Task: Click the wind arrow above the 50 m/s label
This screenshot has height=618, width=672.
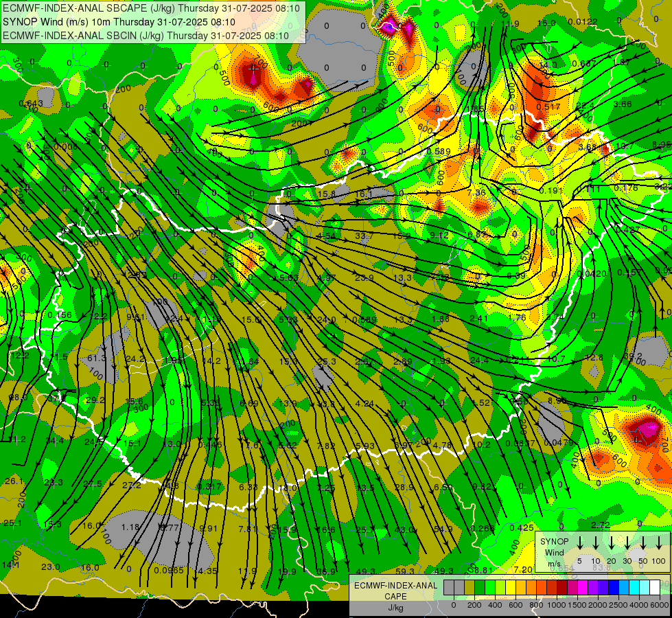Action: (643, 542)
